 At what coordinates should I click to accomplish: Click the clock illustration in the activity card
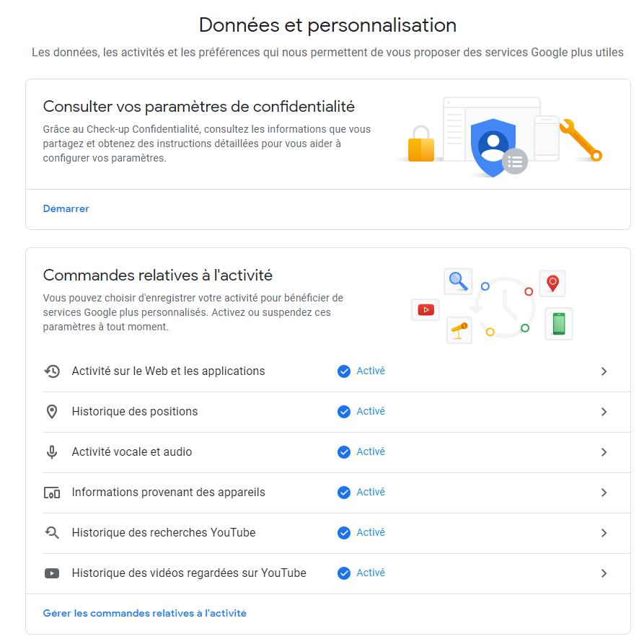pyautogui.click(x=504, y=308)
